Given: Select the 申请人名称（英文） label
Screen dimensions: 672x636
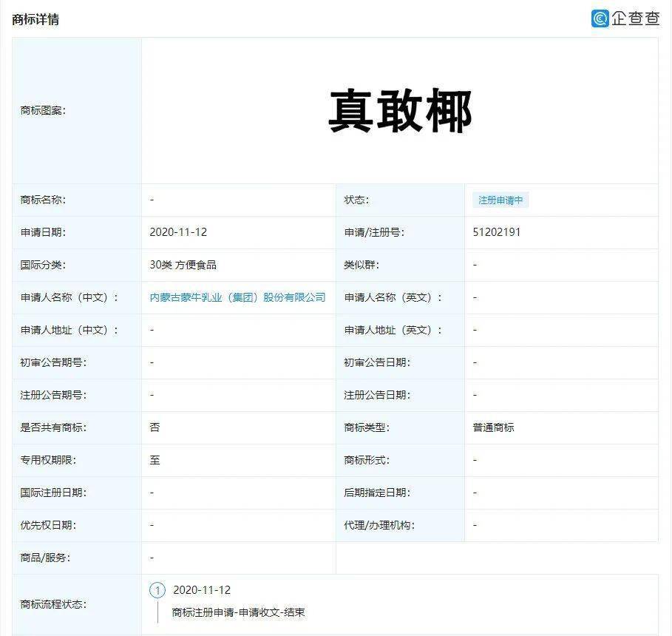Looking at the screenshot, I should [393, 297].
